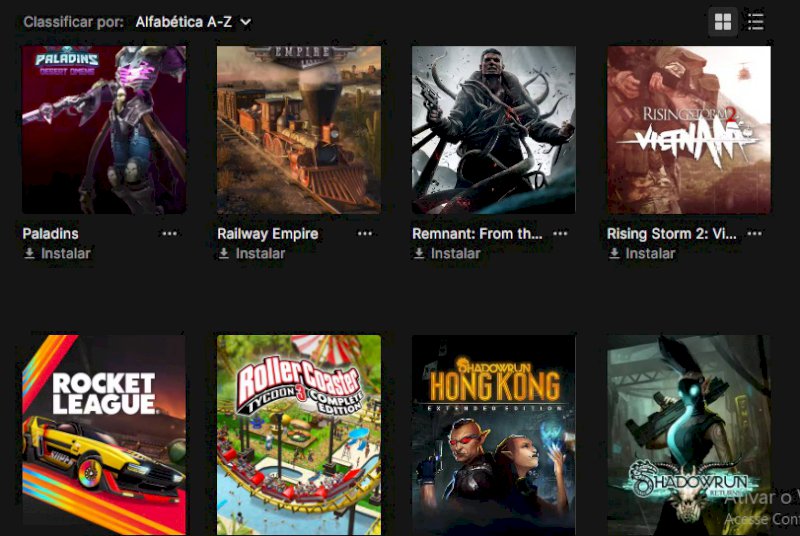This screenshot has width=800, height=536.
Task: Click download icon beside Paladins Instalar
Action: pyautogui.click(x=30, y=253)
